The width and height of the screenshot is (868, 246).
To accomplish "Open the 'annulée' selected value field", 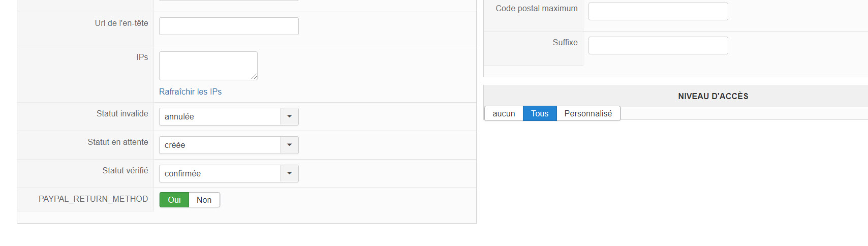I will point(220,116).
